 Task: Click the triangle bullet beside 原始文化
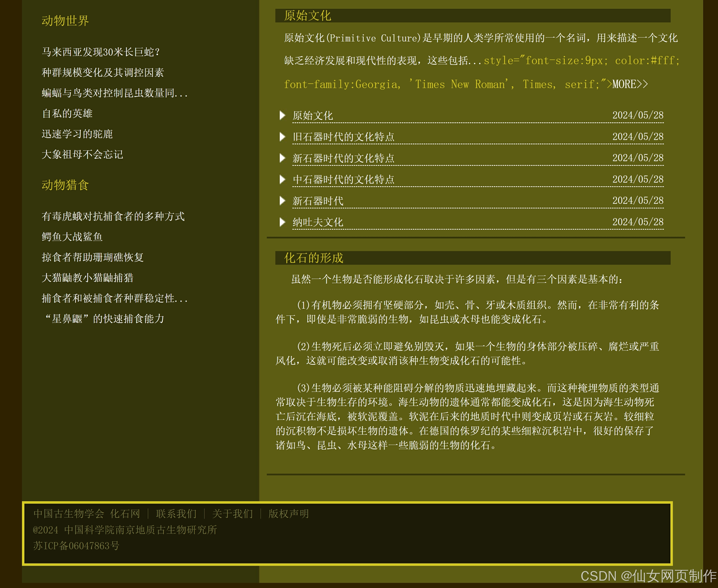click(x=282, y=116)
